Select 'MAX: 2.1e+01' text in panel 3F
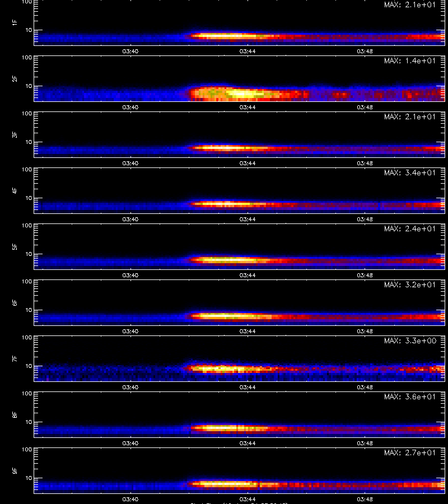448x504 pixels. coord(410,116)
